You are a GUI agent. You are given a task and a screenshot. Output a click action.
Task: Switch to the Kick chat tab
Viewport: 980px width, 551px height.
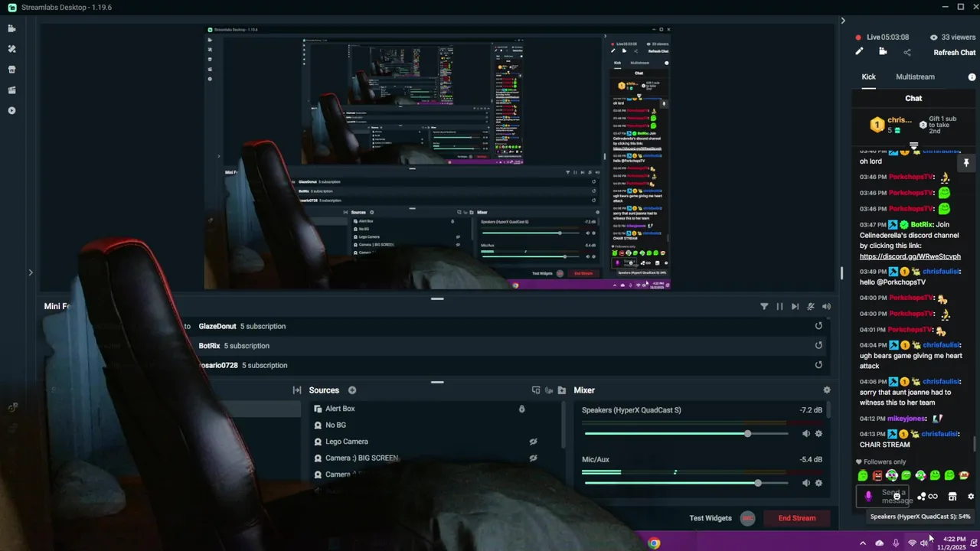pyautogui.click(x=868, y=77)
